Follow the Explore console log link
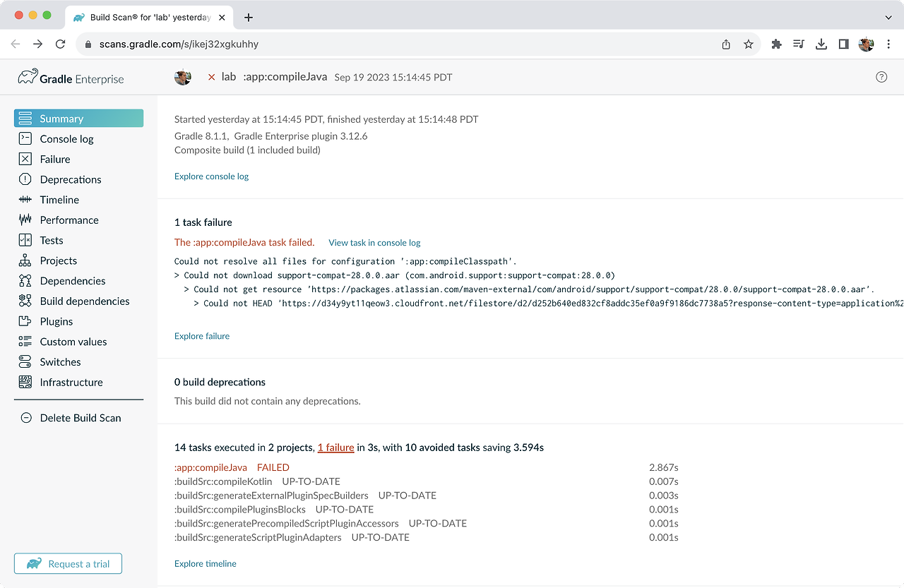The image size is (904, 588). pyautogui.click(x=212, y=176)
